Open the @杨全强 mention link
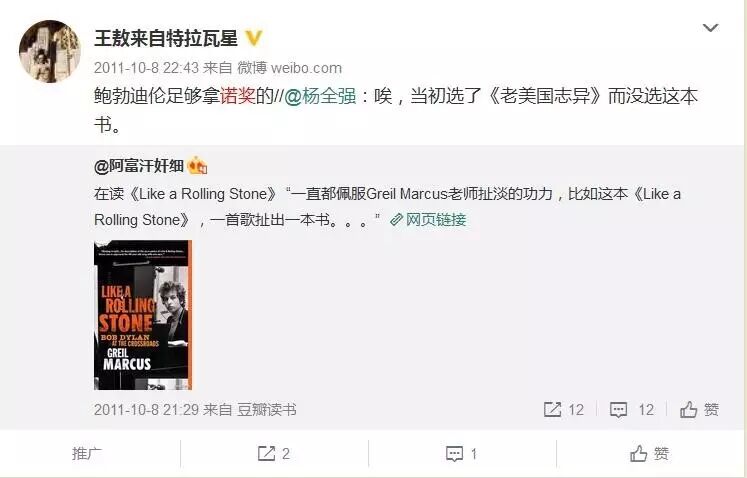The image size is (747, 478). (x=320, y=96)
